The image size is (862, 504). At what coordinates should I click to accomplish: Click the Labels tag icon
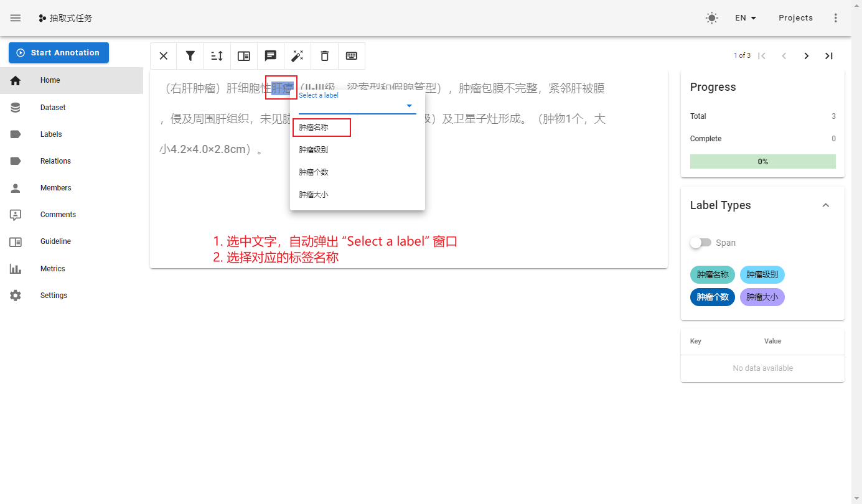[x=16, y=134]
